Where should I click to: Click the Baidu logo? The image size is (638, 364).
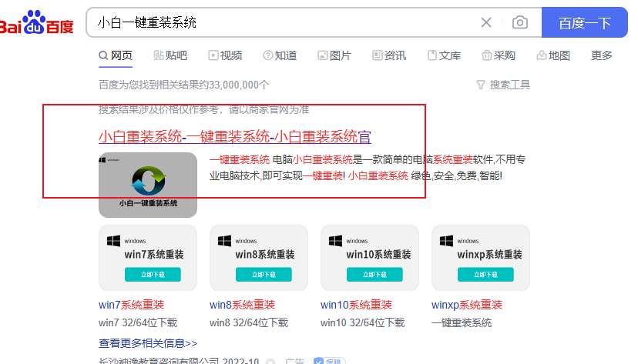point(37,22)
